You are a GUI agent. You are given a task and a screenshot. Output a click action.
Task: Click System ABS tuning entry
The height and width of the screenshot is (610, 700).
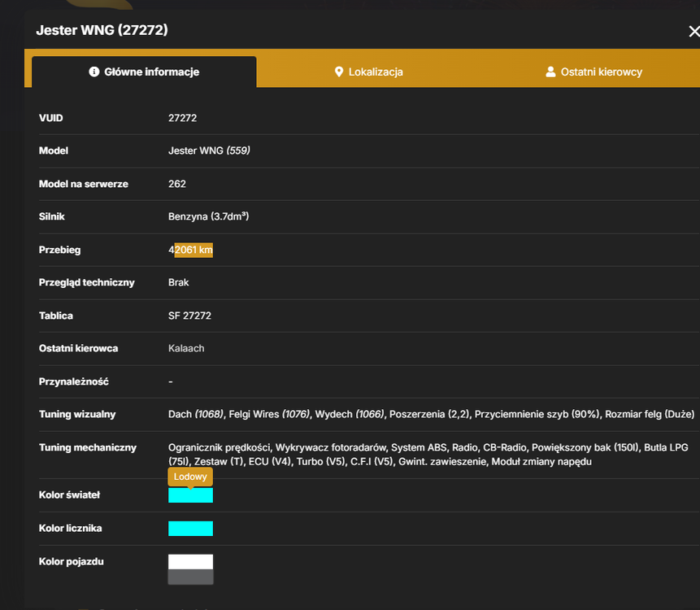[419, 447]
